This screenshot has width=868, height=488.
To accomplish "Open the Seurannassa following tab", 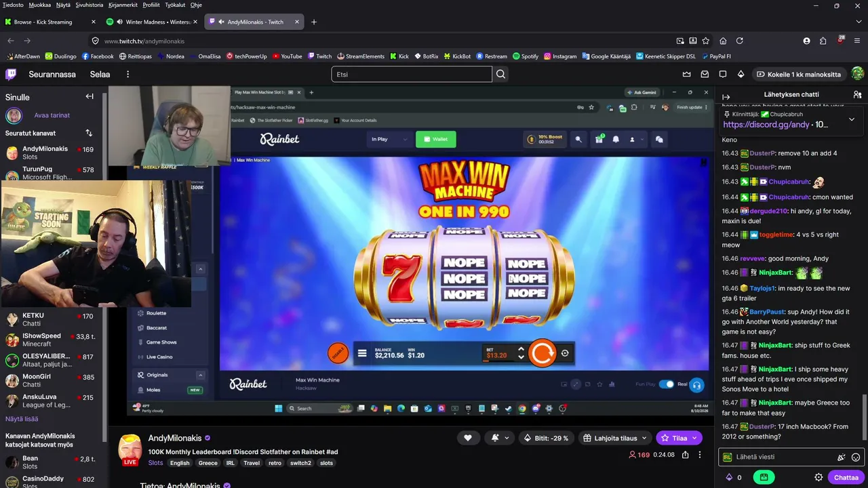I will point(52,74).
